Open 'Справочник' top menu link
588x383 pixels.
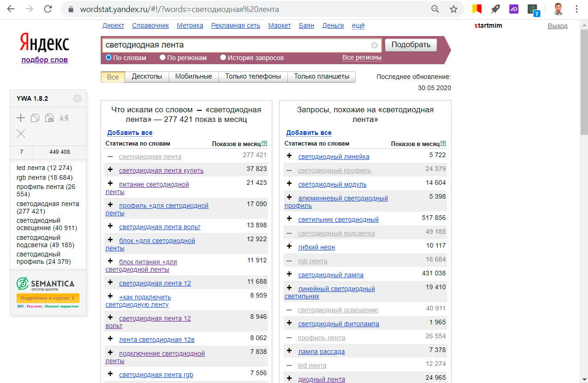coord(151,25)
